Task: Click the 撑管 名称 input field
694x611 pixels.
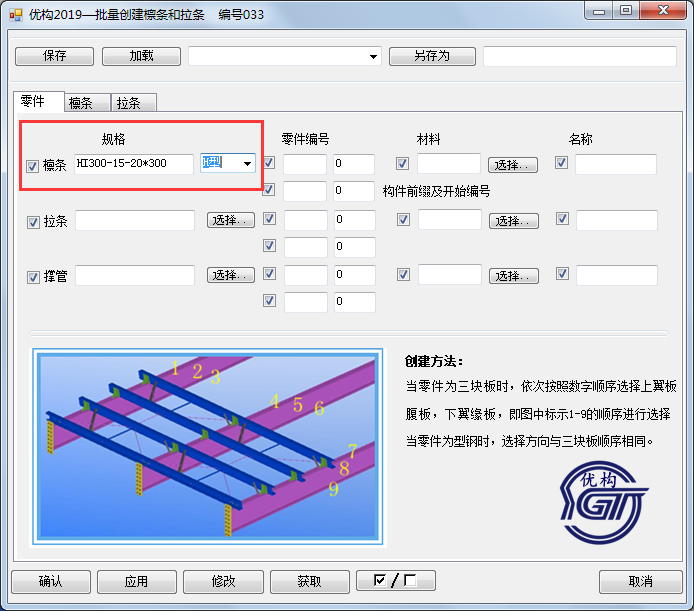Action: coord(617,275)
